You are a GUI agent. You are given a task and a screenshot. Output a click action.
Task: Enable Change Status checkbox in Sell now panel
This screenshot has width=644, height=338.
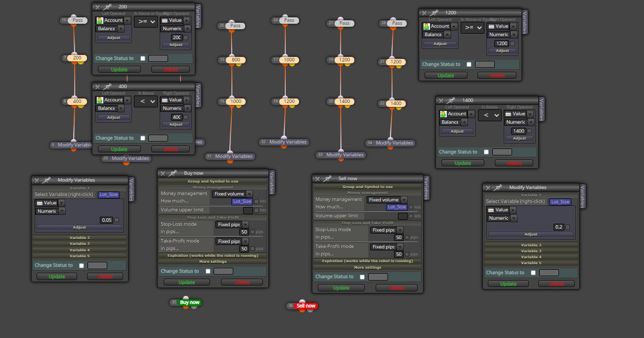pos(362,277)
